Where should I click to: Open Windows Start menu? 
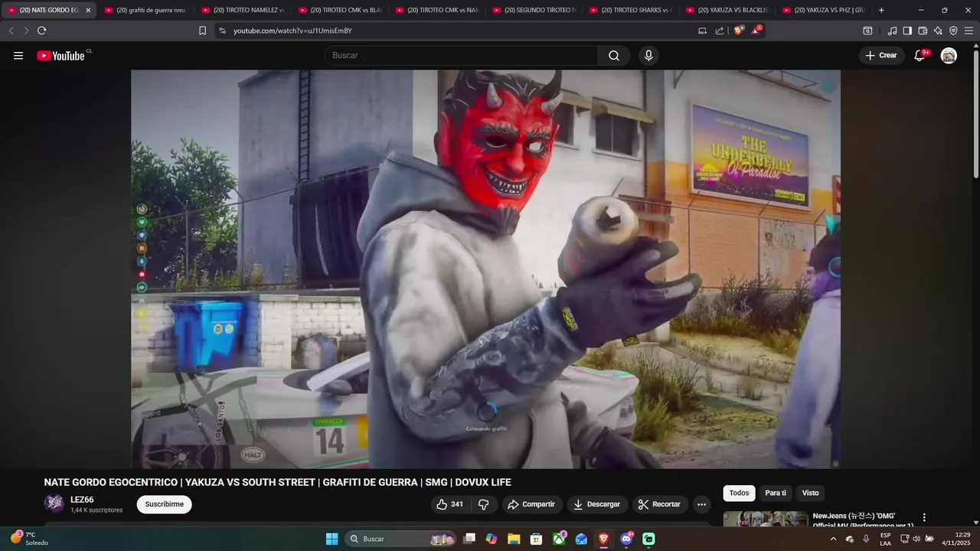(332, 539)
